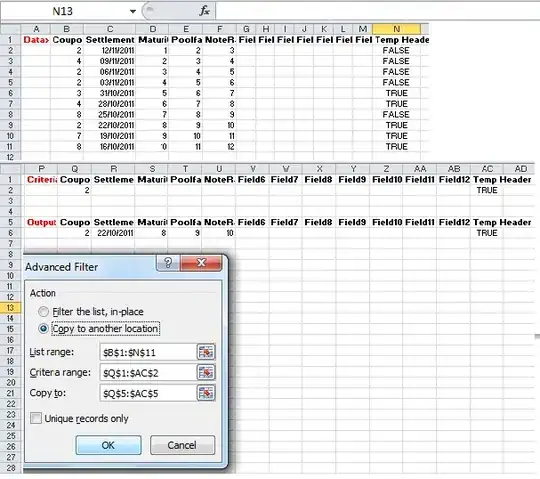The image size is (540, 479).
Task: Click OK in the Advanced Filter dialog
Action: pos(108,445)
